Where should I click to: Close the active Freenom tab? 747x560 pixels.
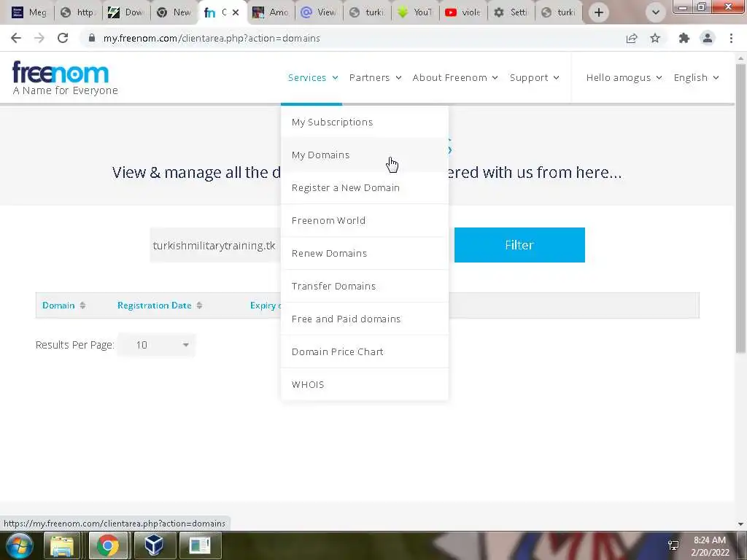(x=236, y=12)
